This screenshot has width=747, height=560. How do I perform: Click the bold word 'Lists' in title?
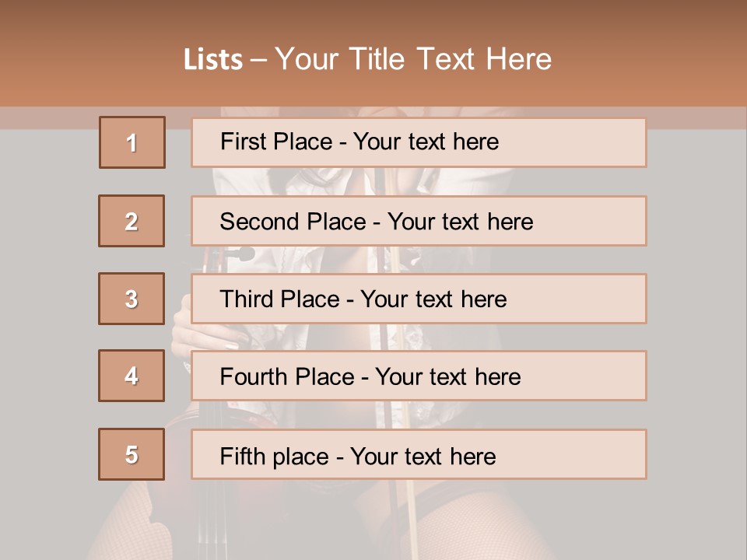(x=213, y=60)
